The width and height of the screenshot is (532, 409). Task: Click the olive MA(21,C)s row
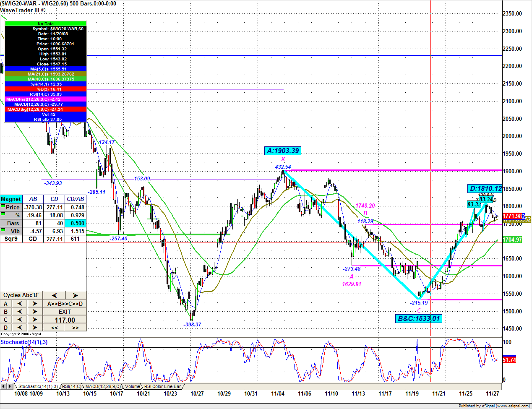(x=46, y=74)
